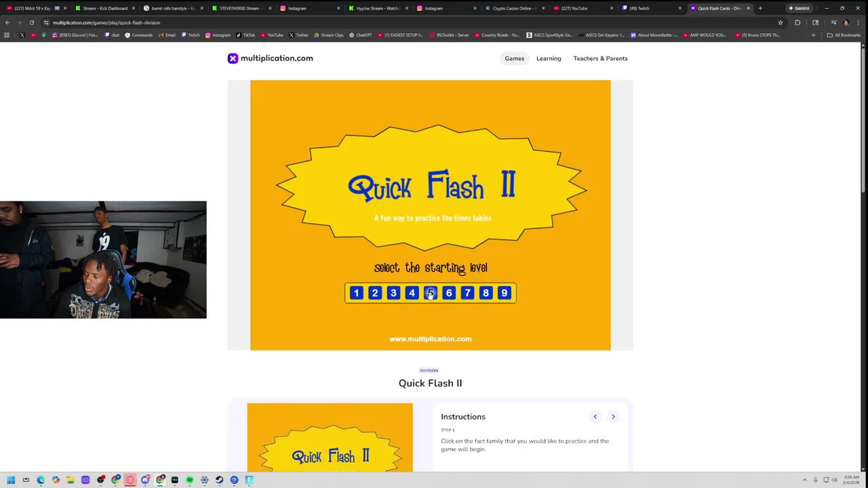The height and width of the screenshot is (488, 868).
Task: Select starting level 4
Action: pos(412,293)
